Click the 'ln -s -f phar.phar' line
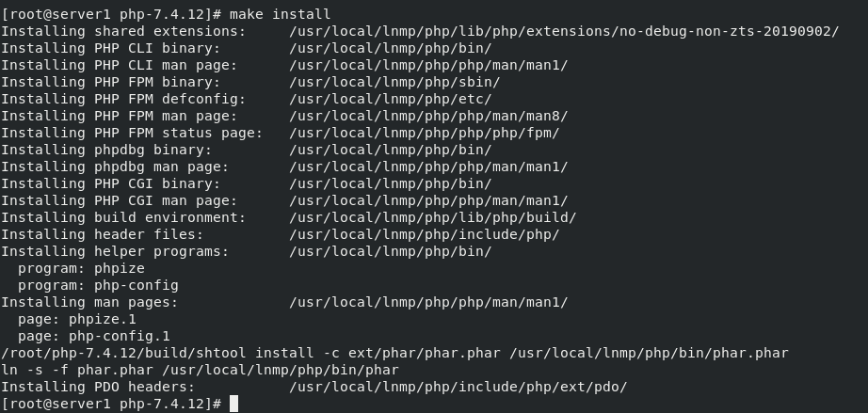The width and height of the screenshot is (868, 413). coord(200,370)
